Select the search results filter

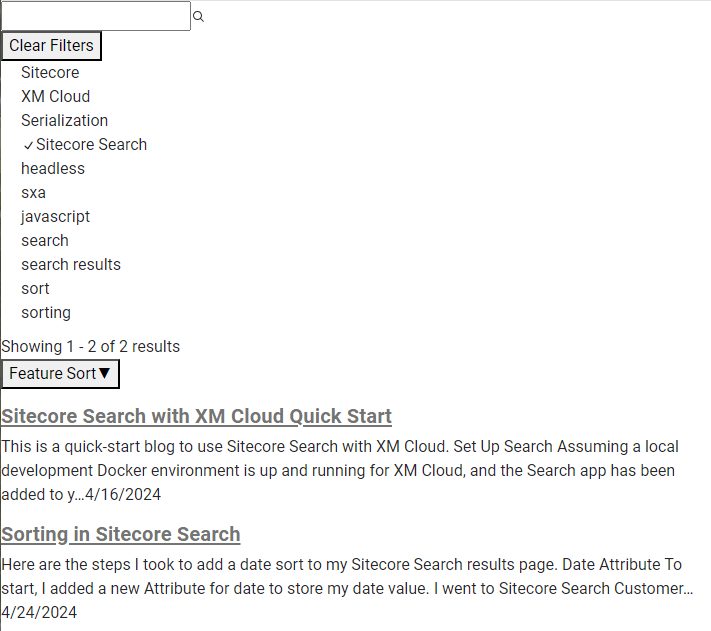tap(71, 265)
